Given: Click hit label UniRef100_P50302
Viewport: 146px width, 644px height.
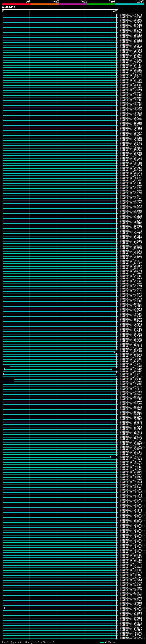Looking at the screenshot, I should point(131,53).
